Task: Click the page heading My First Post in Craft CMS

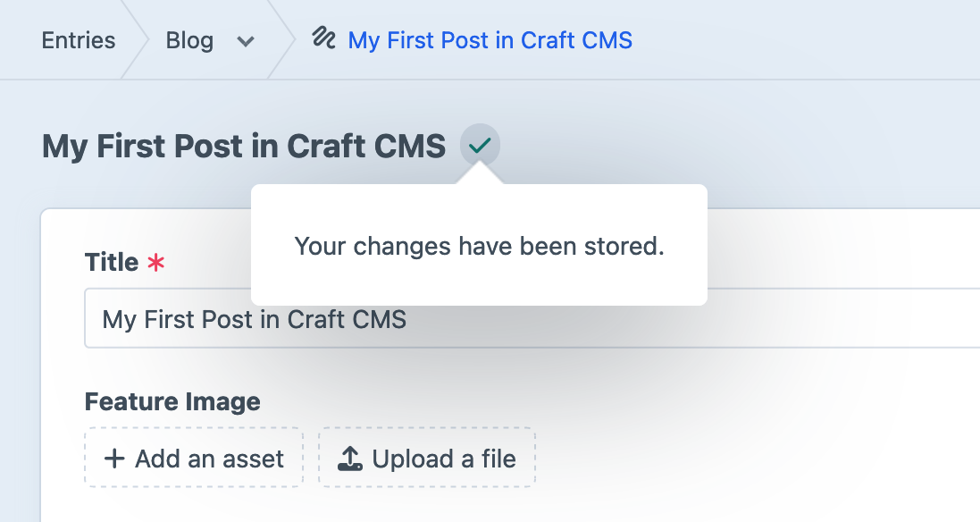Action: [x=244, y=146]
